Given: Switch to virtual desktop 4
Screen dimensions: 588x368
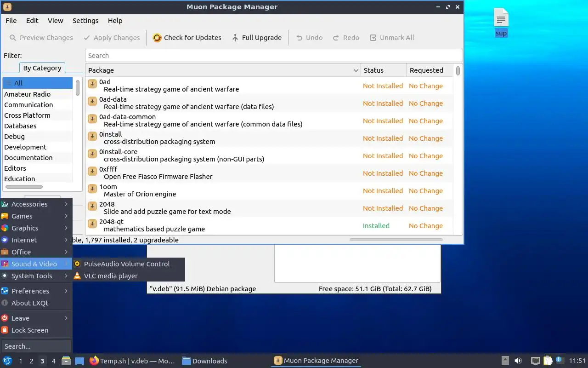Looking at the screenshot, I should [x=53, y=361].
